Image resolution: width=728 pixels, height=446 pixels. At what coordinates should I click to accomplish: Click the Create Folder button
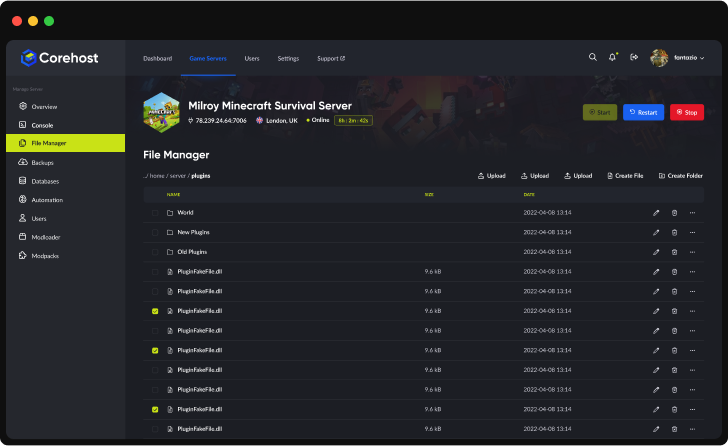681,176
